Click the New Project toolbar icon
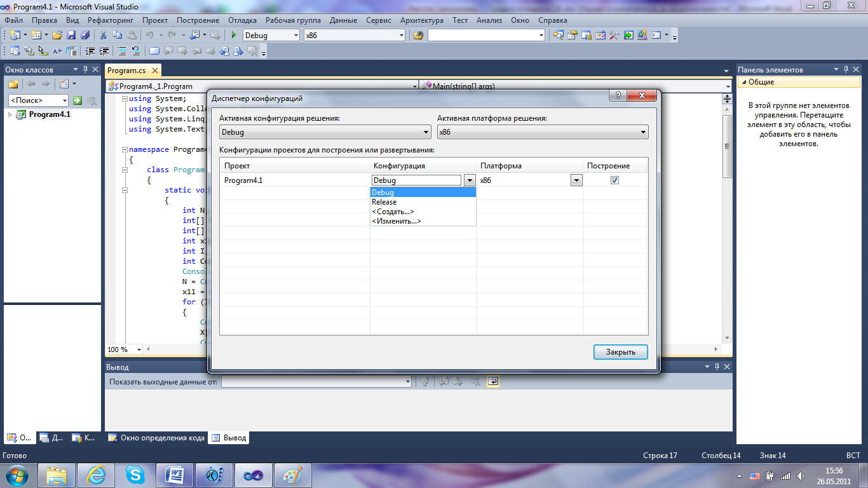Image resolution: width=868 pixels, height=488 pixels. (15, 35)
